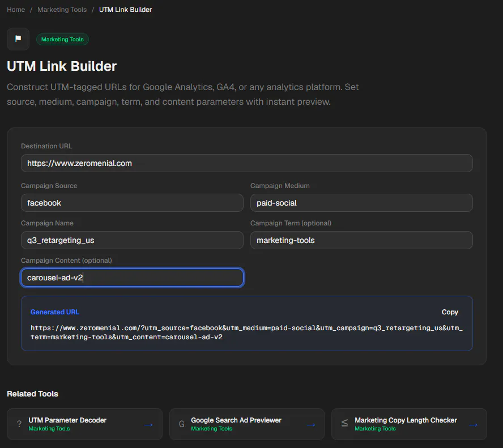The image size is (503, 448).
Task: Focus the Destination URL field
Action: (247, 163)
